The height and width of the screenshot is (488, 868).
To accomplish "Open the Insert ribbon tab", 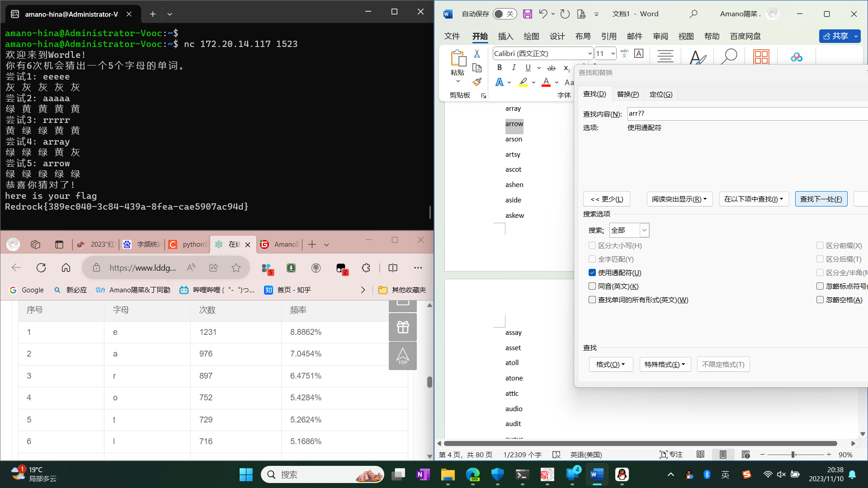I will 505,36.
